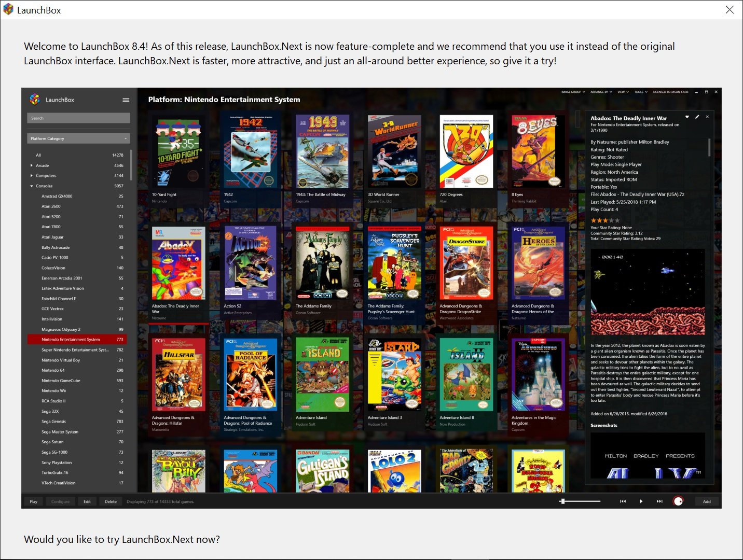Skip to next music track
This screenshot has width=743, height=560.
pyautogui.click(x=659, y=501)
